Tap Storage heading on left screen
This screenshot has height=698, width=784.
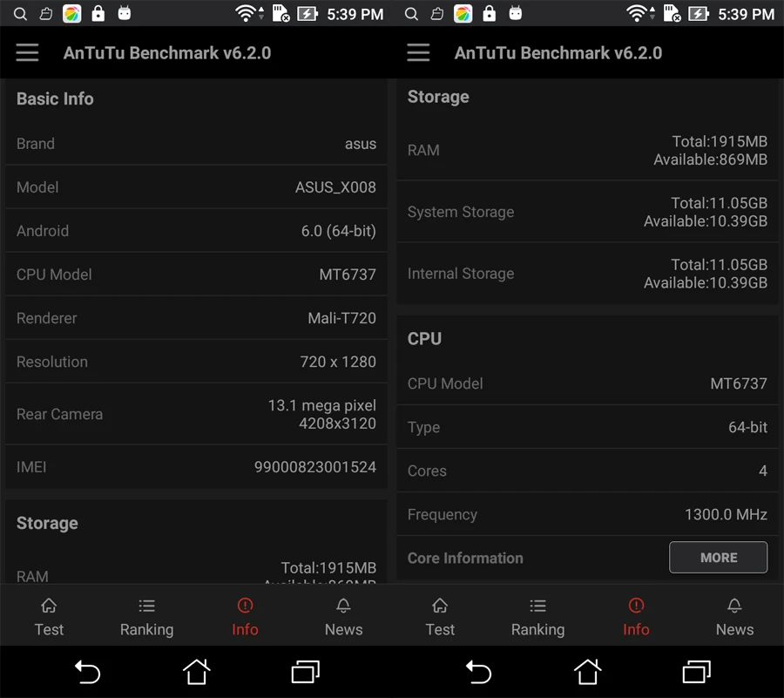pyautogui.click(x=47, y=523)
